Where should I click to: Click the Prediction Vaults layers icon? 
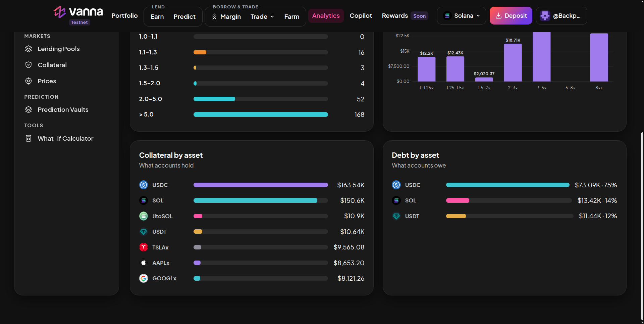pyautogui.click(x=29, y=110)
